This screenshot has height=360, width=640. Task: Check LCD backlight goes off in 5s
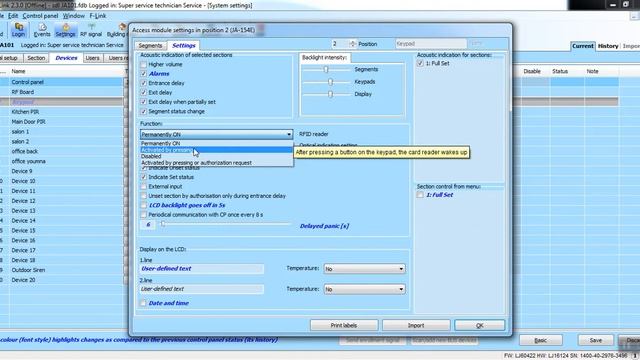143,205
